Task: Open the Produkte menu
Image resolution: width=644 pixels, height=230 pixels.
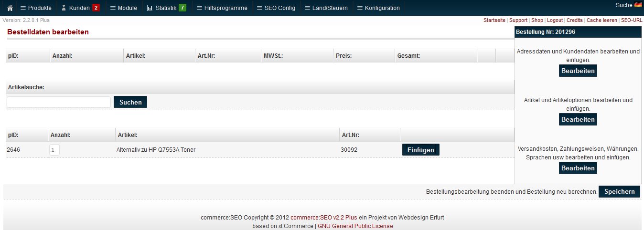Action: click(36, 8)
